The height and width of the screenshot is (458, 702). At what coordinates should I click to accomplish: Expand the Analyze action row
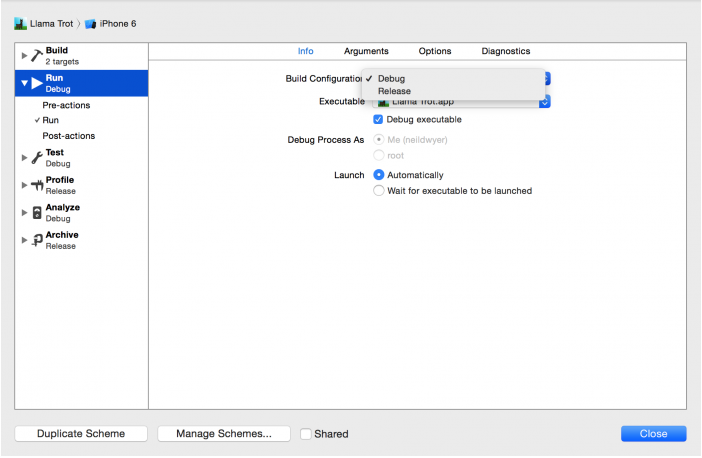coord(24,213)
